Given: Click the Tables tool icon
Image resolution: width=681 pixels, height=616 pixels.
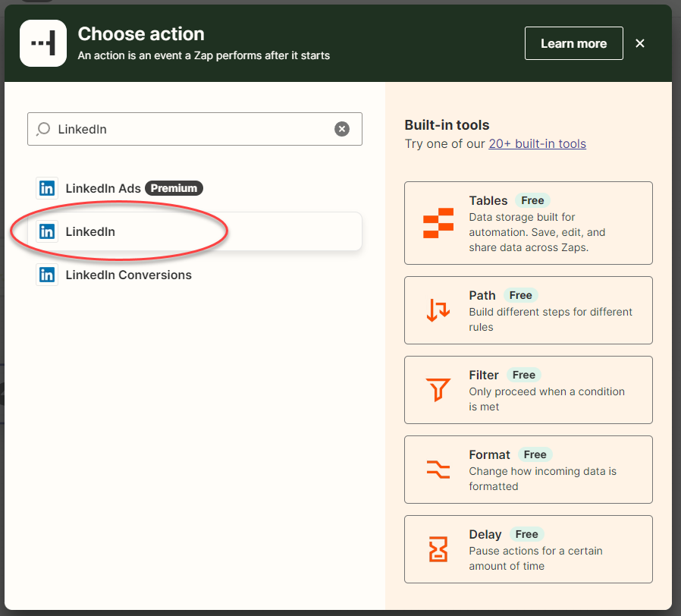Looking at the screenshot, I should coord(438,223).
